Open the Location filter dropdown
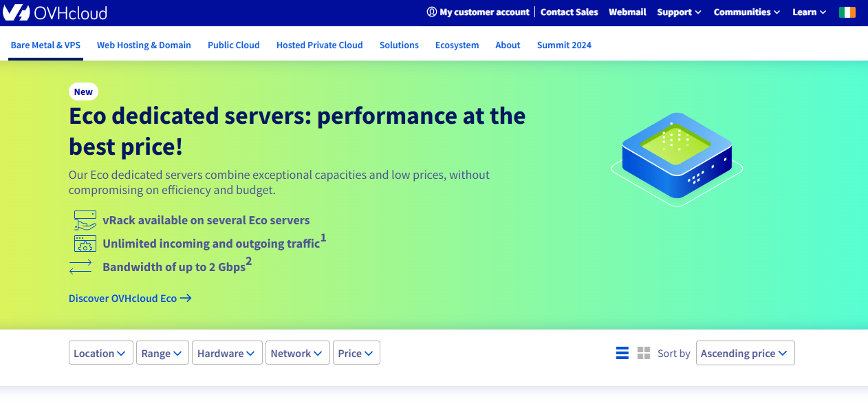 click(x=100, y=352)
